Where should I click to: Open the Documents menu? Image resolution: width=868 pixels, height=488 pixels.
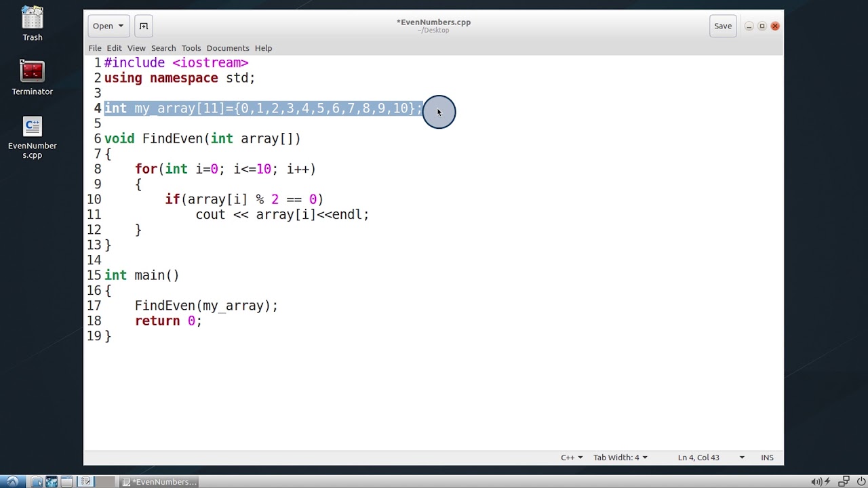pos(228,48)
